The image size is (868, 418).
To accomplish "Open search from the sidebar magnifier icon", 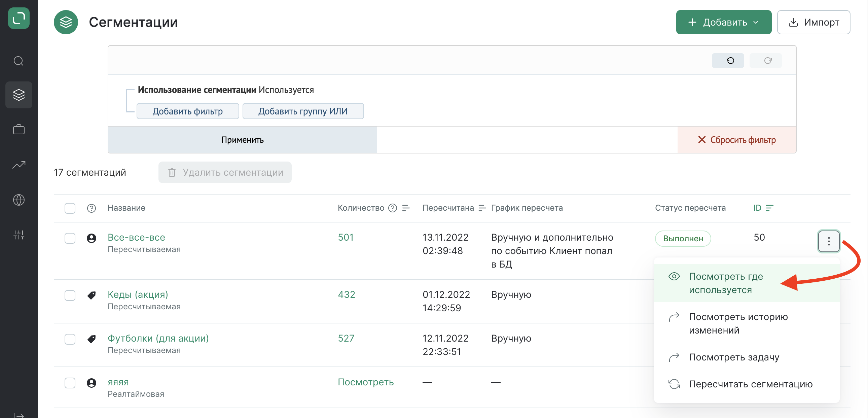I will [x=19, y=61].
